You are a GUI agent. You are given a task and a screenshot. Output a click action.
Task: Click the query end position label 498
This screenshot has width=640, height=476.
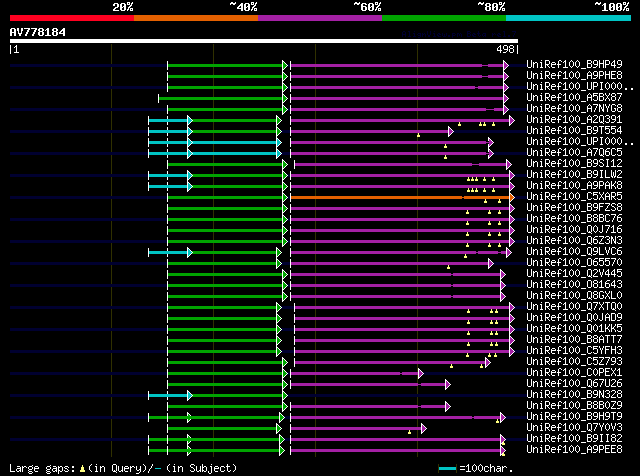coord(505,49)
